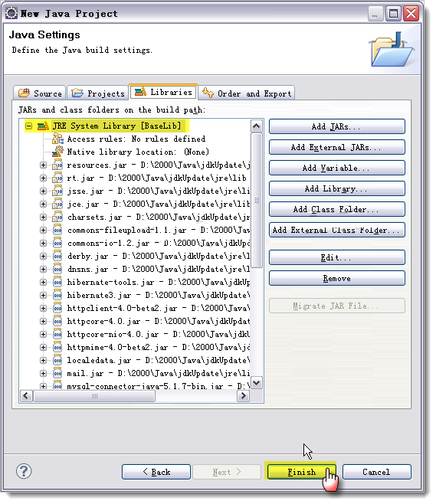436x504 pixels.
Task: Select the Access rules icon entry
Action: click(x=58, y=139)
